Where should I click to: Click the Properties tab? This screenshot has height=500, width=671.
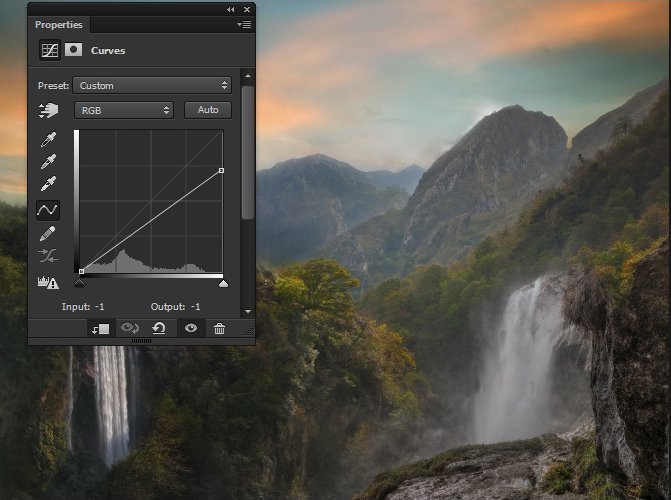pos(58,24)
